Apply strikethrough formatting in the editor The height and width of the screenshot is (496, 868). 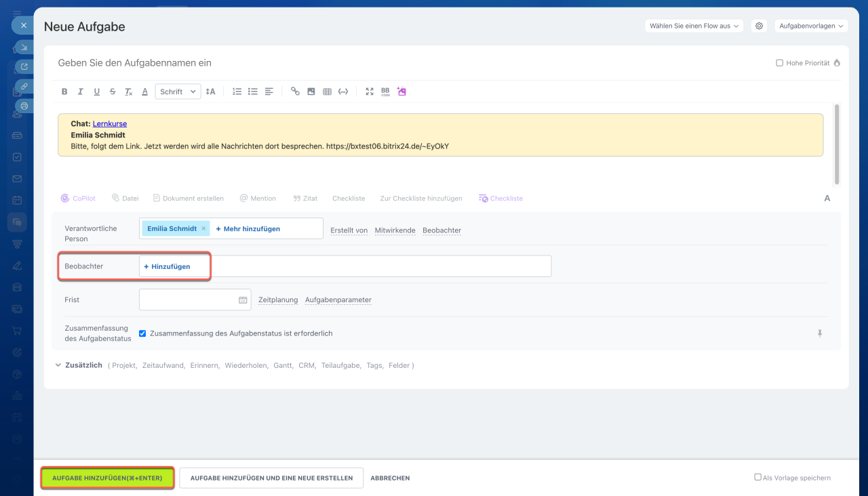click(x=113, y=91)
